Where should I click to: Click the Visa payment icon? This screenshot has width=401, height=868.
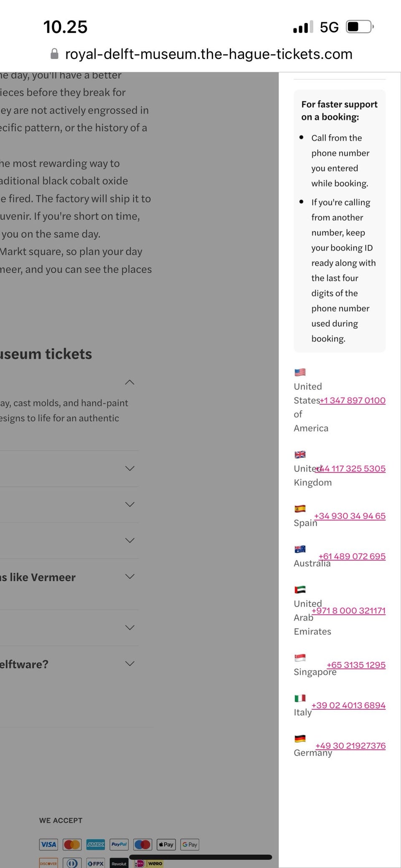(x=48, y=844)
